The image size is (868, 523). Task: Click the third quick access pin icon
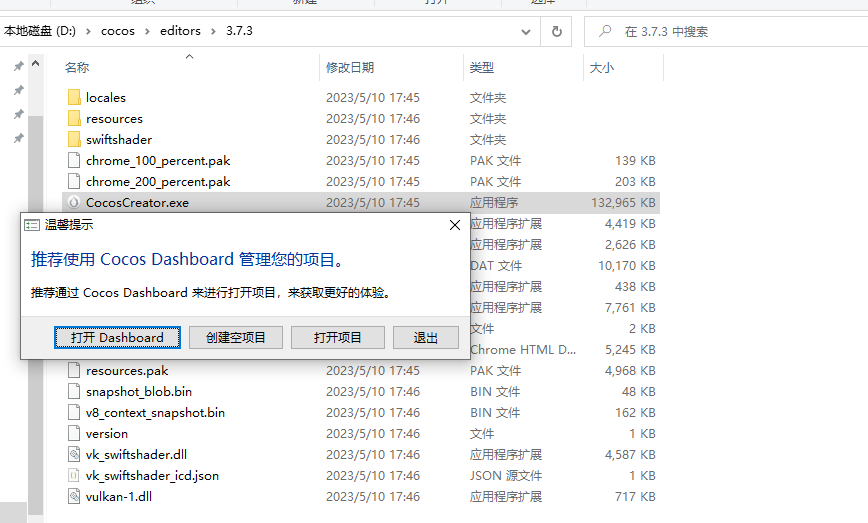[x=19, y=114]
